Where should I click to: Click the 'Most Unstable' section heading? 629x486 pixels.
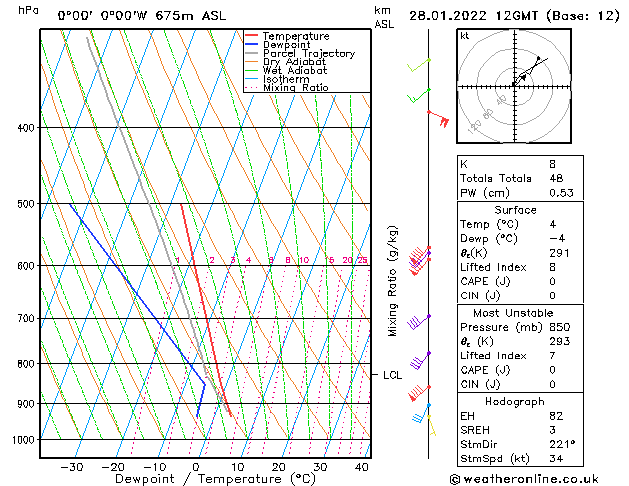[x=513, y=313]
